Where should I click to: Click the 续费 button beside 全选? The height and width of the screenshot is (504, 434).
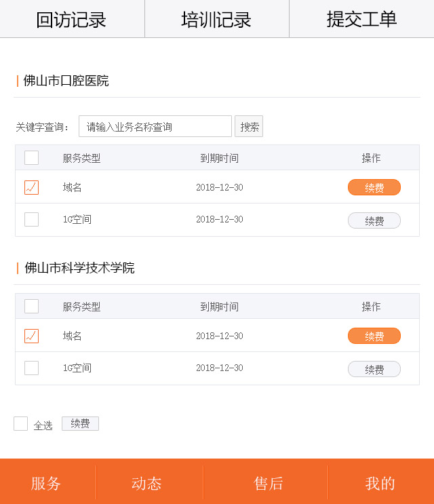[x=80, y=424]
